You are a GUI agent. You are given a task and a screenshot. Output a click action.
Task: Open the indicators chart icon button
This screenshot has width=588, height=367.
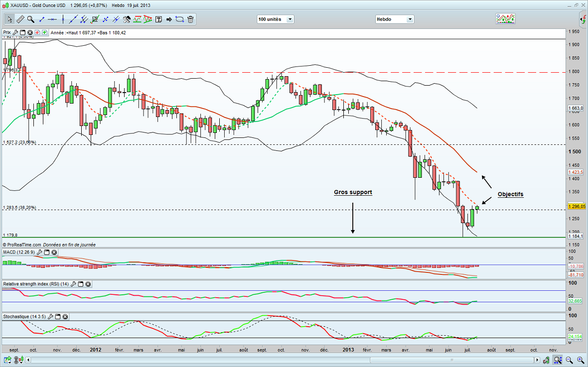(505, 19)
